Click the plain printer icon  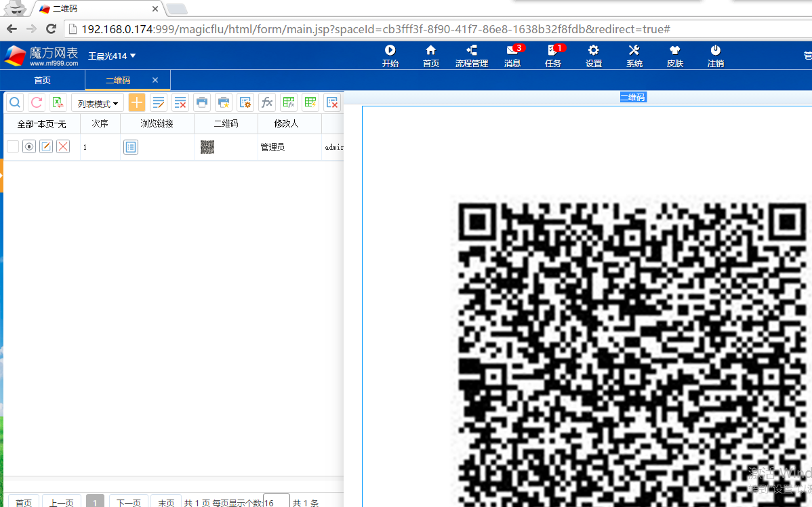(x=202, y=102)
